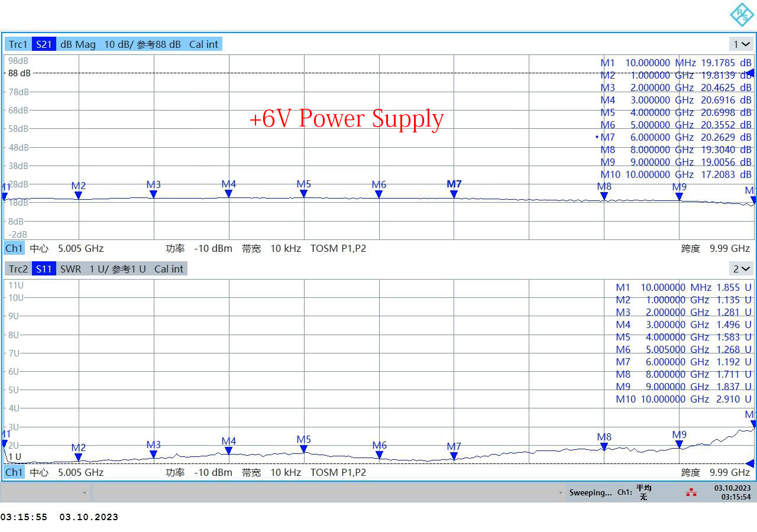The height and width of the screenshot is (532, 757).
Task: Click the Ch1 label under the S21 diagram
Action: coord(14,248)
